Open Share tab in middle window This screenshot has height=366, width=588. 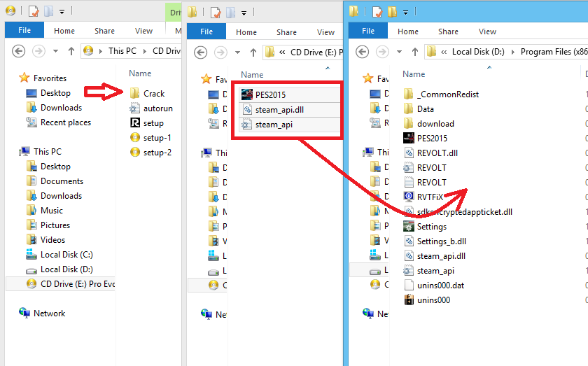coord(286,32)
